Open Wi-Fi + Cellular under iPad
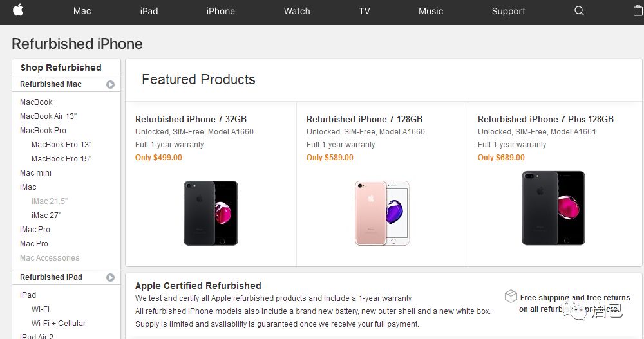Viewport: 644px width, 339px height. pyautogui.click(x=59, y=324)
